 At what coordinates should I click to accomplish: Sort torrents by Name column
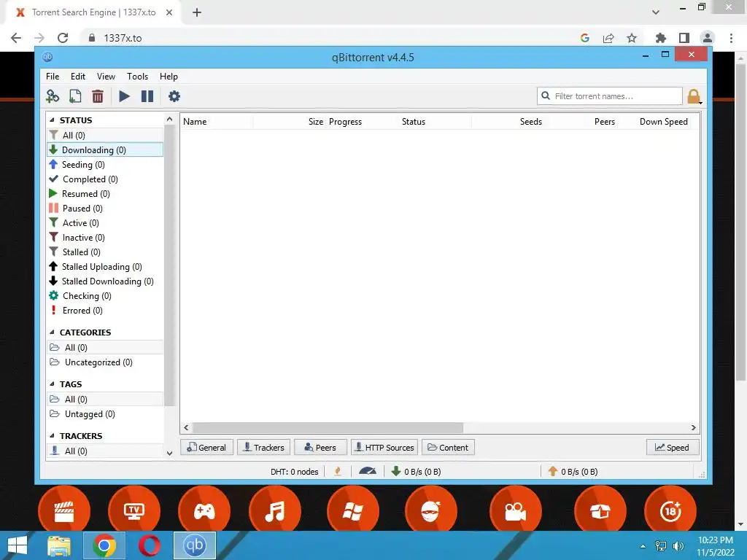[217, 122]
